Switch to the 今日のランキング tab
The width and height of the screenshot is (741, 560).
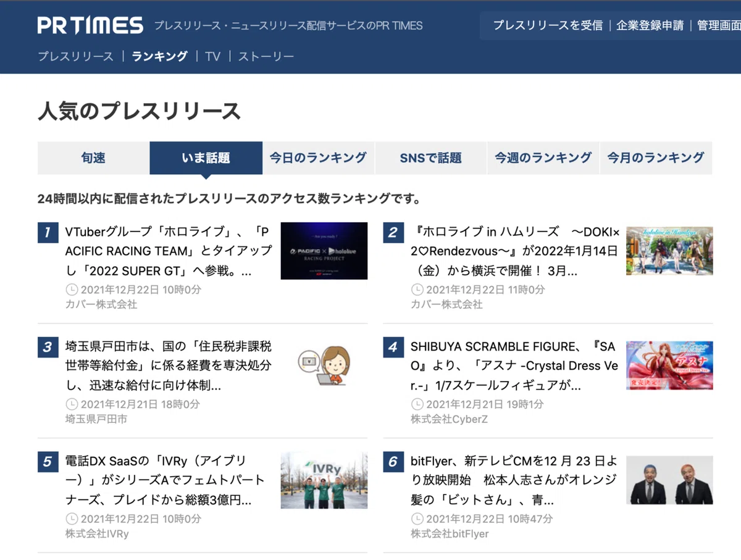(318, 158)
